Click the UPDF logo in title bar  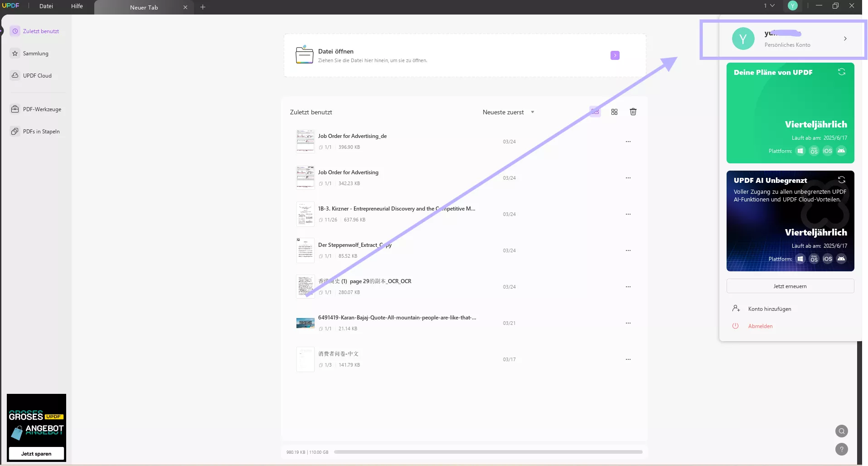[11, 5]
